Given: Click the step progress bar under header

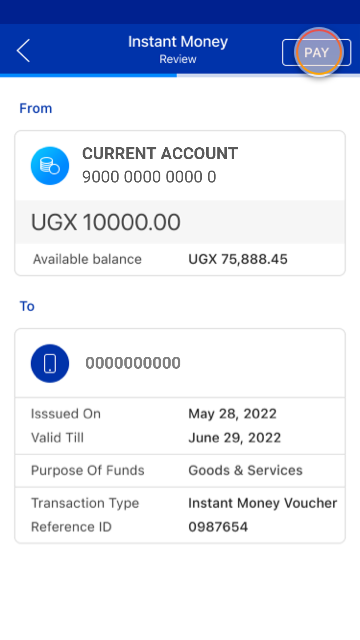Looking at the screenshot, I should [180, 76].
